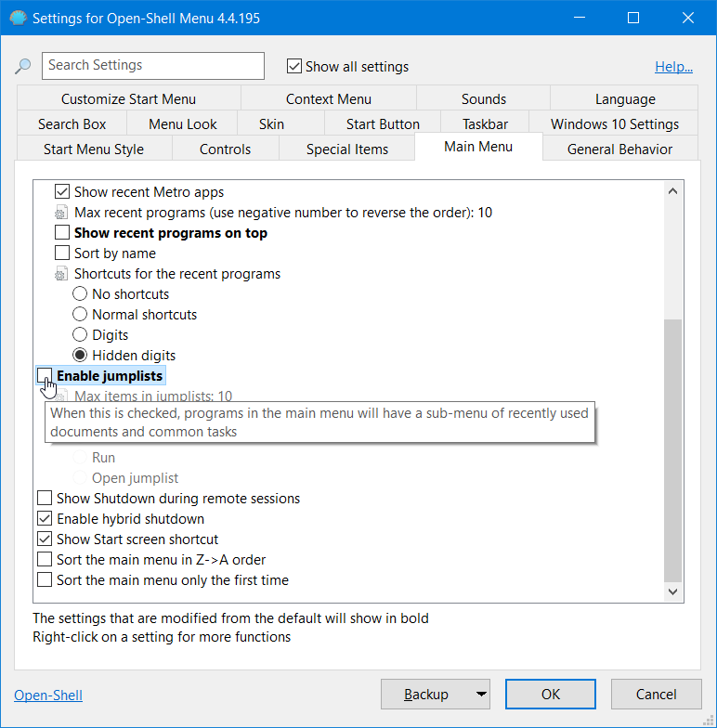Uncheck Enable hybrid shutdown
717x728 pixels.
tap(45, 518)
